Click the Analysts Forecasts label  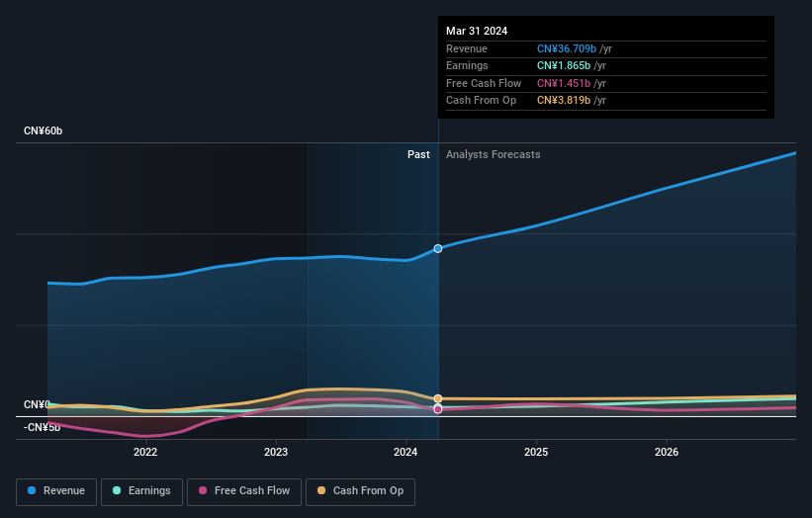[x=493, y=154]
